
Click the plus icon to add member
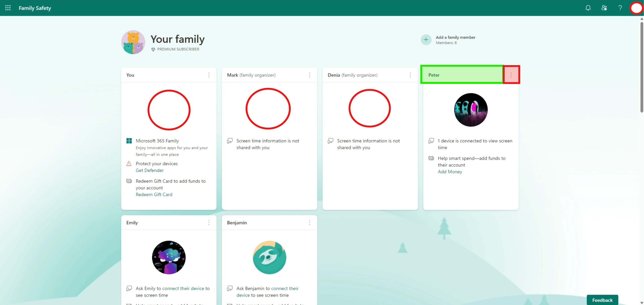(x=426, y=40)
